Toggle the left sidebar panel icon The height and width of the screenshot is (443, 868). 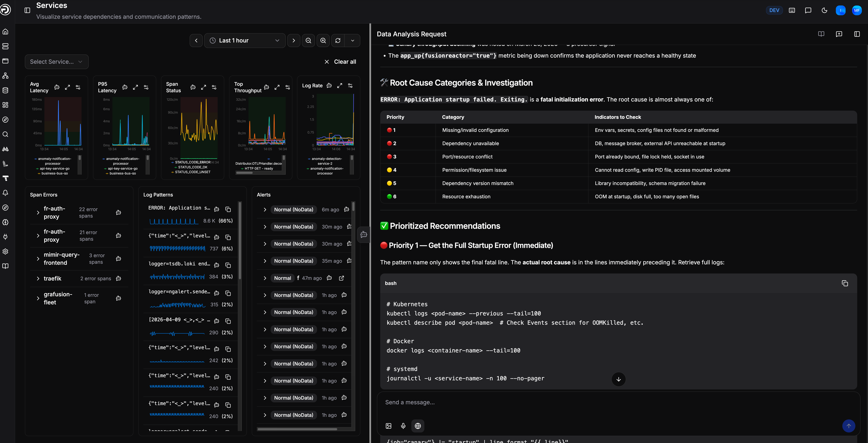click(27, 10)
